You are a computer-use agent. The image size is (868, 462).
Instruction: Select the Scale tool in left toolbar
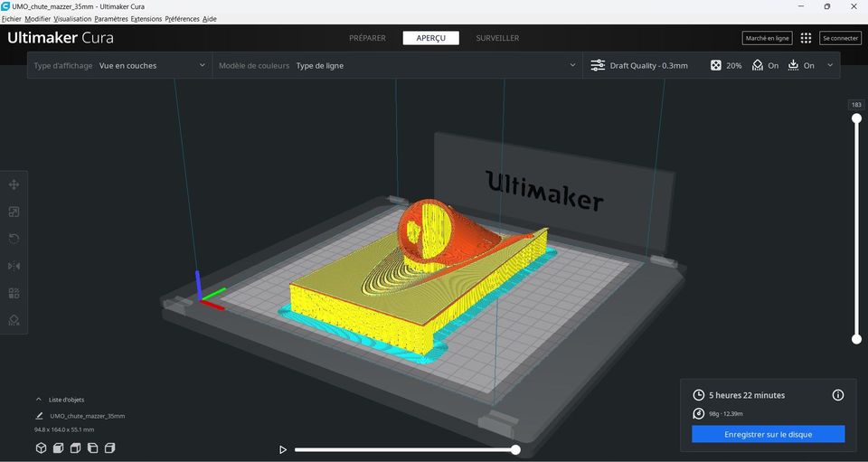tap(14, 212)
